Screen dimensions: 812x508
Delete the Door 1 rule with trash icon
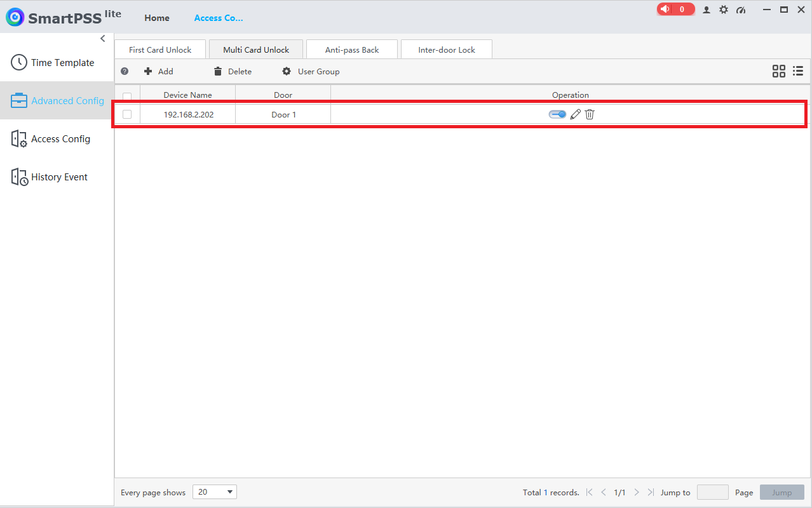point(590,114)
